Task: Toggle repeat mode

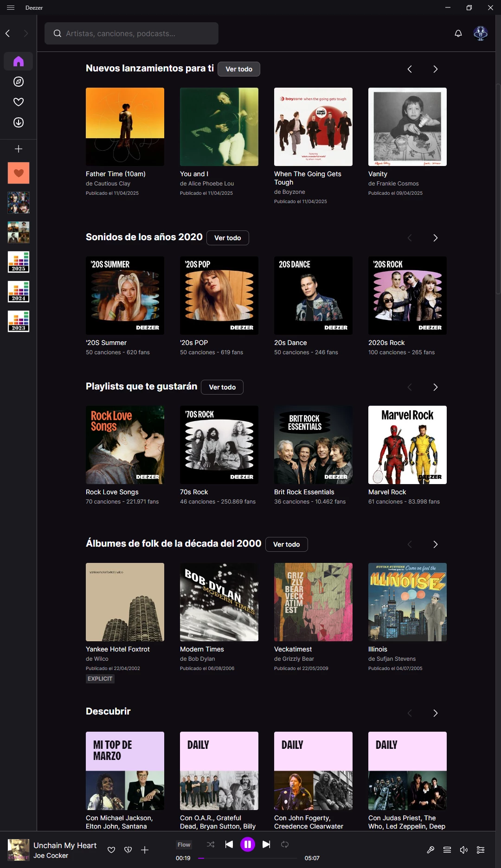Action: pos(285,844)
